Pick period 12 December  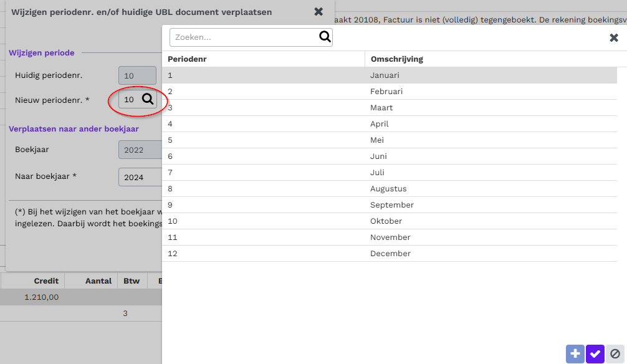[390, 254]
